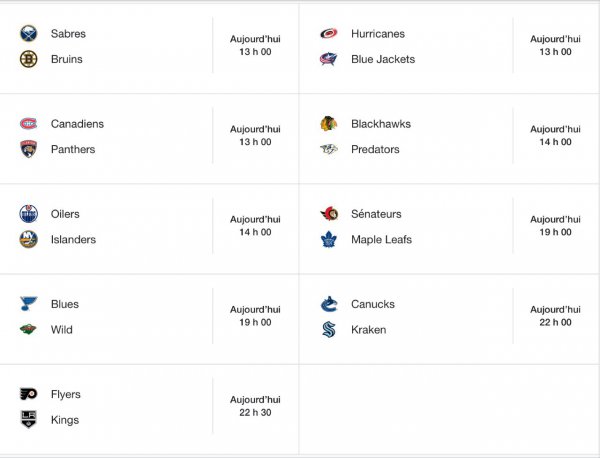Select the Canadiens logo icon
The width and height of the screenshot is (600, 458).
(28, 124)
